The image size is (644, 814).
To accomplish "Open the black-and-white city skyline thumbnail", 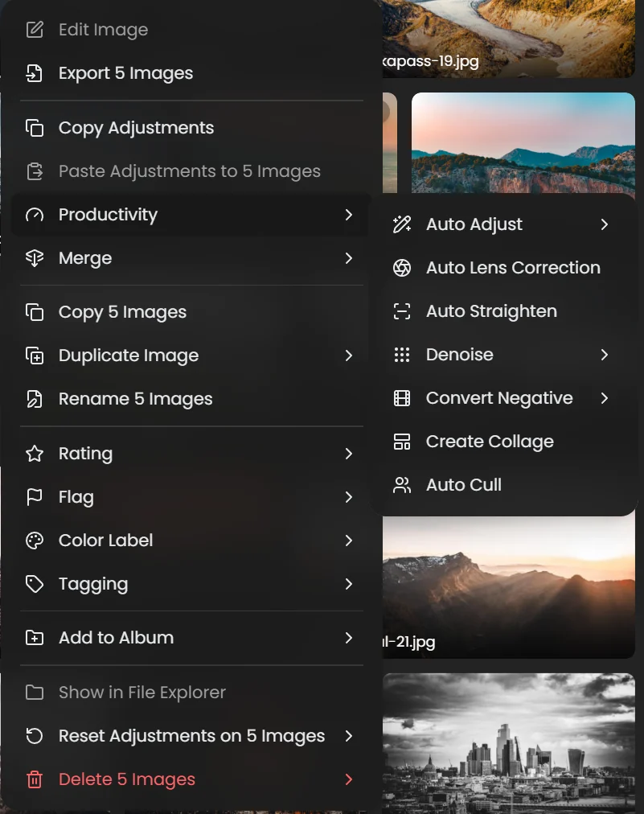I will point(509,742).
